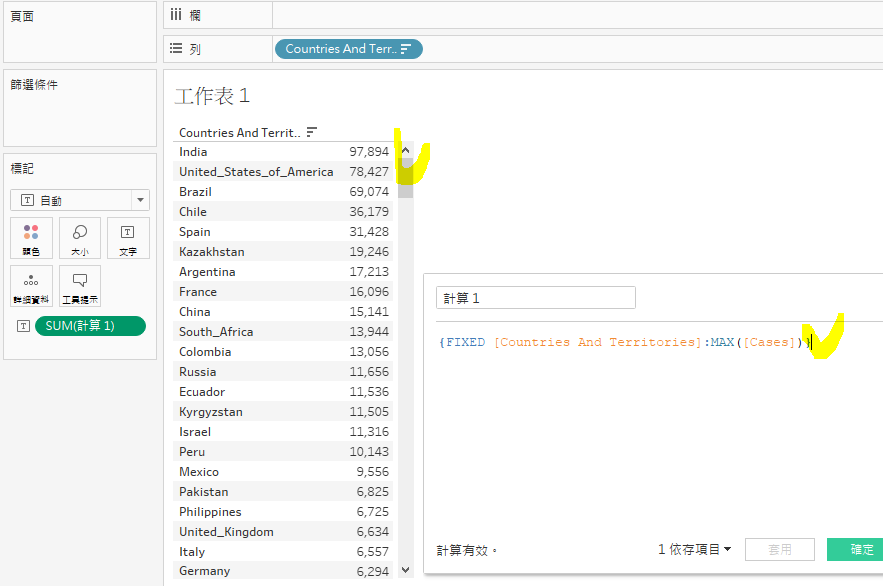Click the value 69,074

point(369,192)
